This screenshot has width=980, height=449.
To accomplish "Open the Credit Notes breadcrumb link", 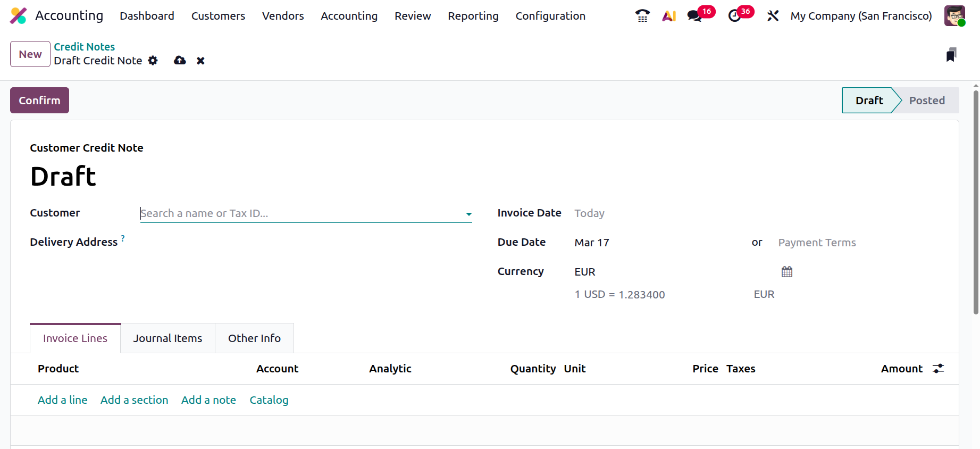I will point(84,47).
